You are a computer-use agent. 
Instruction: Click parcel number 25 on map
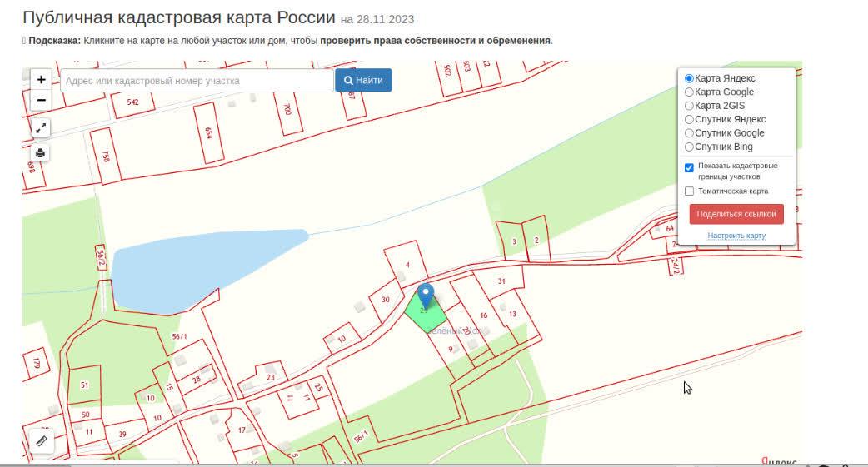click(x=318, y=387)
